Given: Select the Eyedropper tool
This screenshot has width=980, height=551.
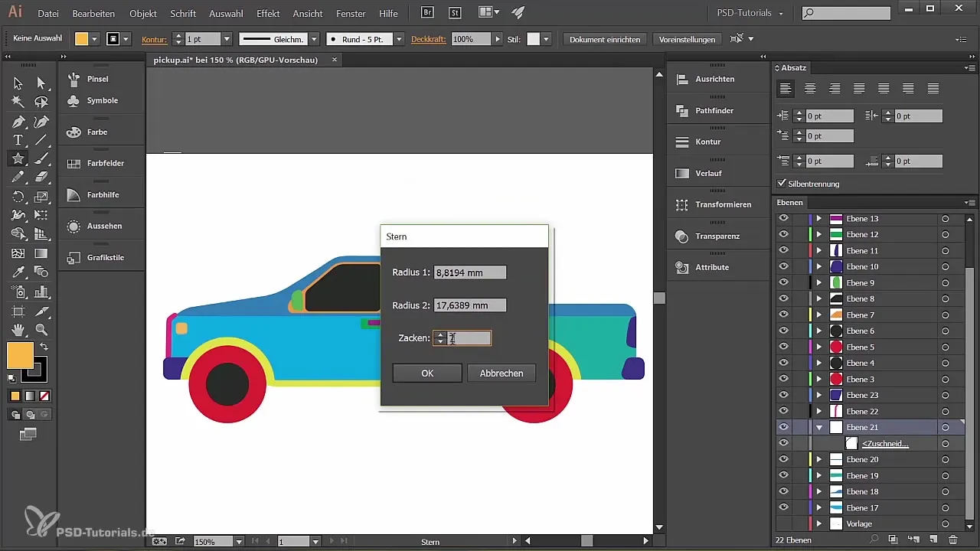Looking at the screenshot, I should tap(18, 272).
